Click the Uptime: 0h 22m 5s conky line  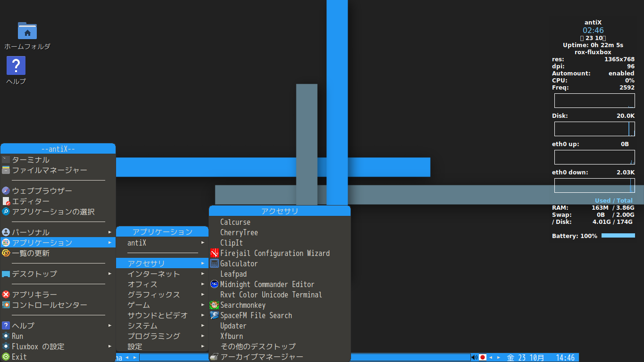(x=593, y=45)
